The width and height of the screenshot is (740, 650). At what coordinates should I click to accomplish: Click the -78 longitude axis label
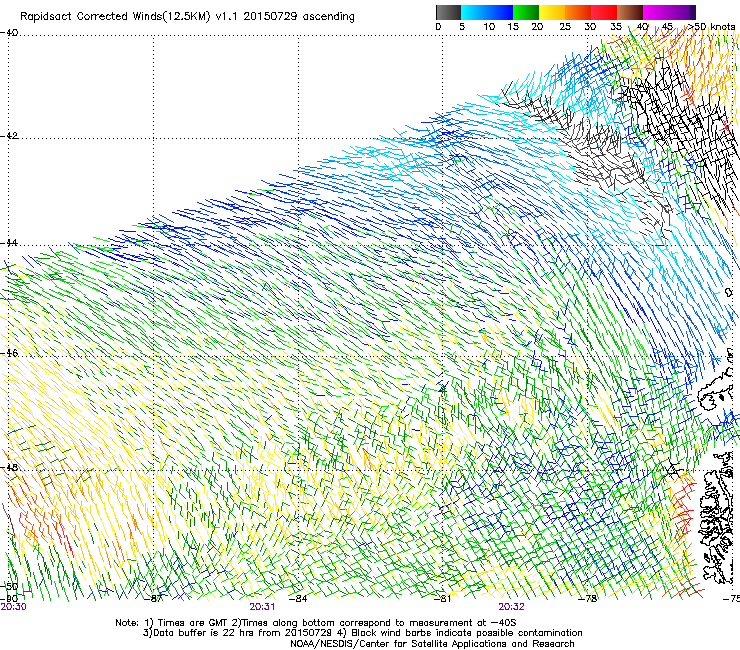pos(588,599)
